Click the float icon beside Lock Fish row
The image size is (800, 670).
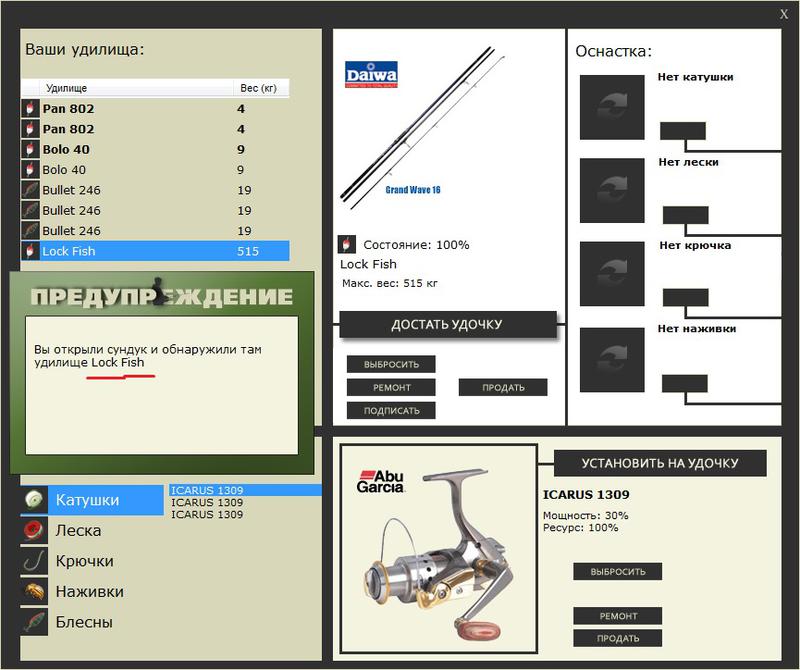(30, 251)
